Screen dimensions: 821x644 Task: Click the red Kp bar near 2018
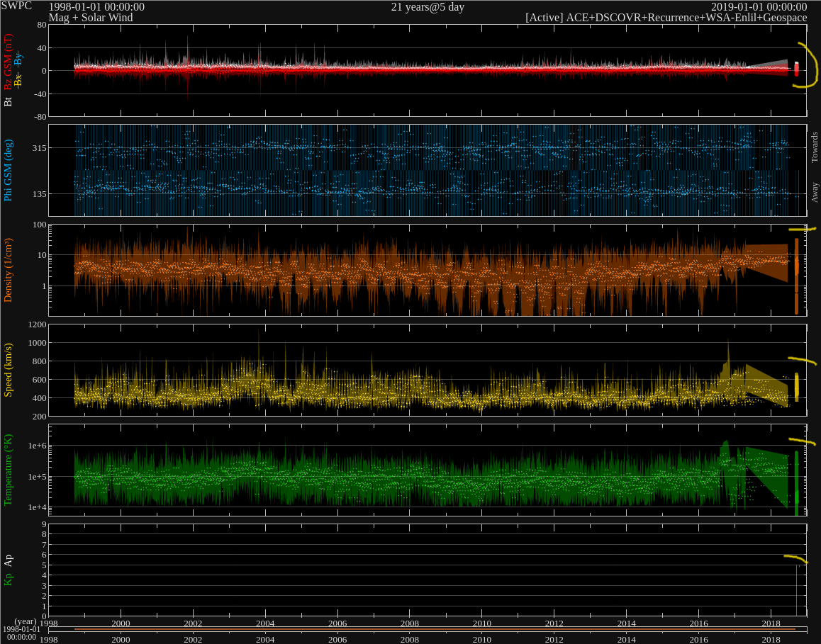pyautogui.click(x=796, y=590)
